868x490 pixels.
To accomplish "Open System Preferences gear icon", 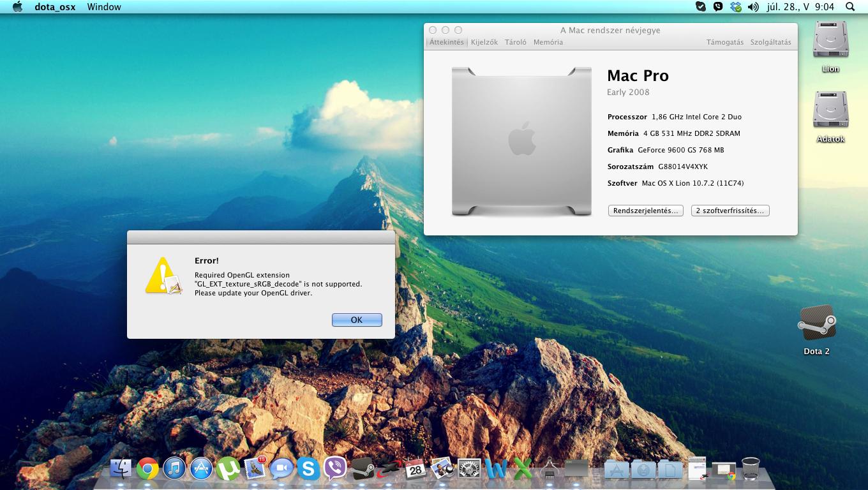I will tap(469, 469).
